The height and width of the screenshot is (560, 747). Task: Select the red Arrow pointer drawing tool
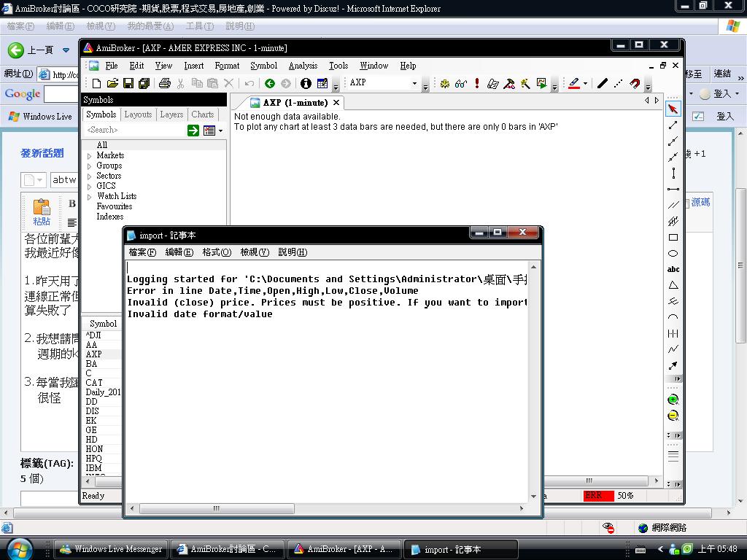pos(673,109)
